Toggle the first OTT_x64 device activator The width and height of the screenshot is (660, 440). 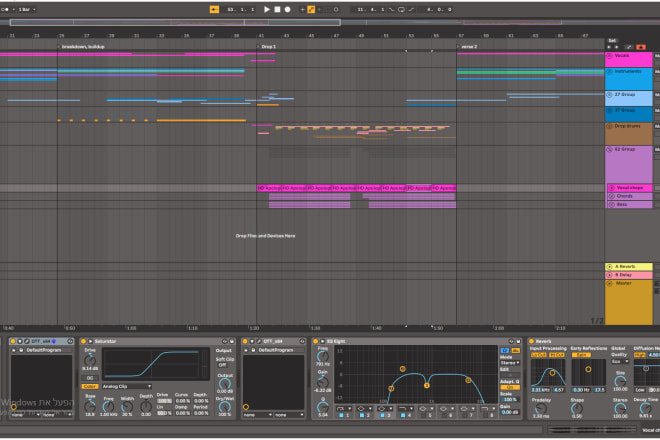tap(13, 341)
